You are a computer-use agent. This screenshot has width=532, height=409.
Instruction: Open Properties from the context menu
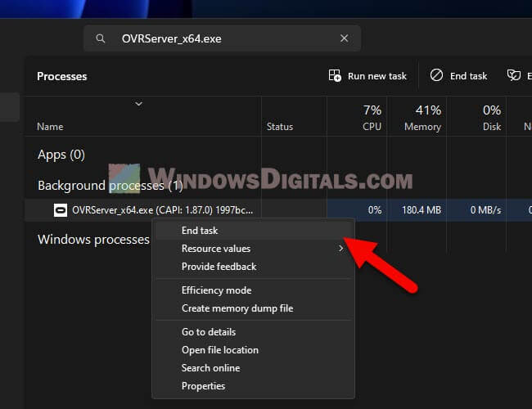pos(253,386)
